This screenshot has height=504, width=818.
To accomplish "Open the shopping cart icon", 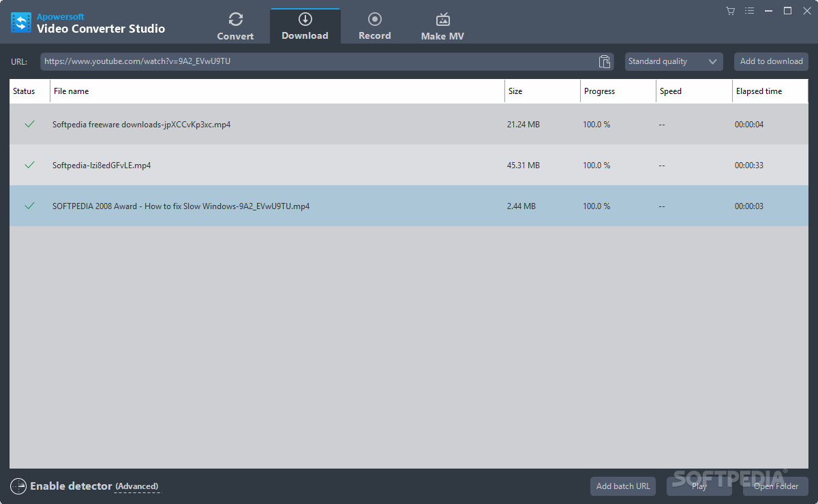I will [x=731, y=11].
